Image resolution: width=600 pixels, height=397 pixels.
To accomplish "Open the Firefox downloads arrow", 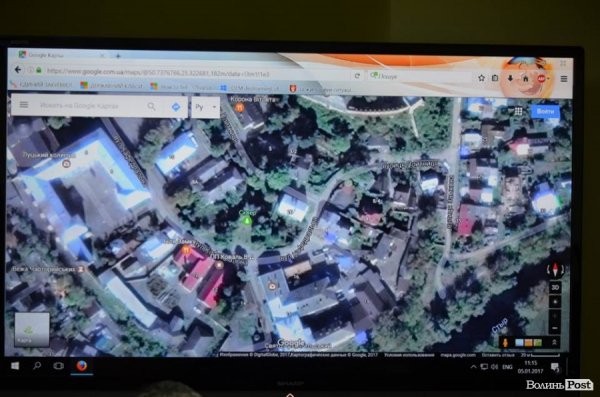I will [x=510, y=78].
